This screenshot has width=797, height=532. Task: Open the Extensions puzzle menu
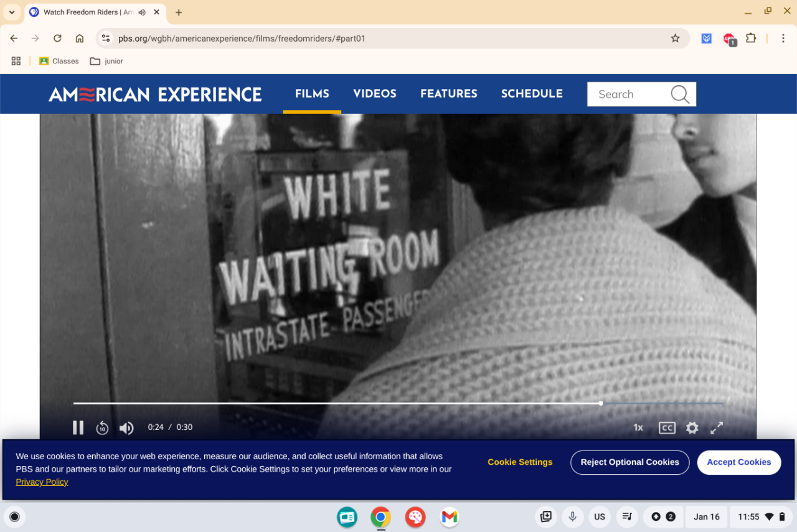[751, 39]
